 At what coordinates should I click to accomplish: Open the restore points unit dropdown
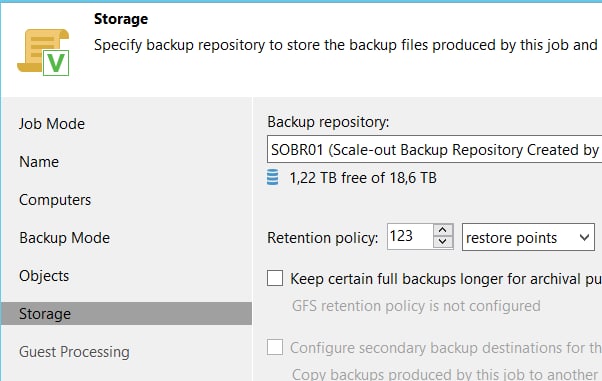click(528, 237)
